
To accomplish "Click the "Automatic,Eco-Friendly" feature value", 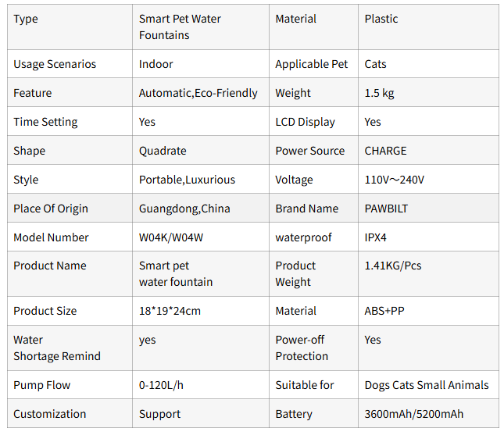I will click(x=198, y=93).
